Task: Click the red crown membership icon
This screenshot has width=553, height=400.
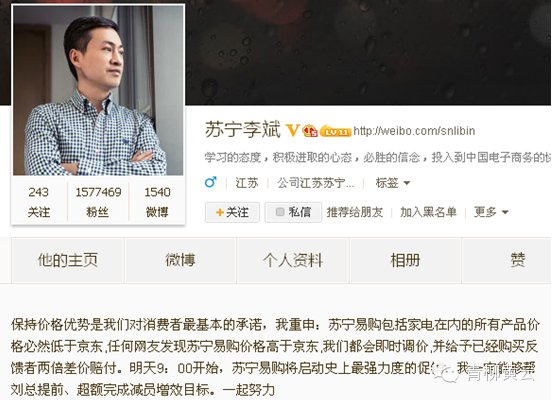Action: click(x=310, y=131)
